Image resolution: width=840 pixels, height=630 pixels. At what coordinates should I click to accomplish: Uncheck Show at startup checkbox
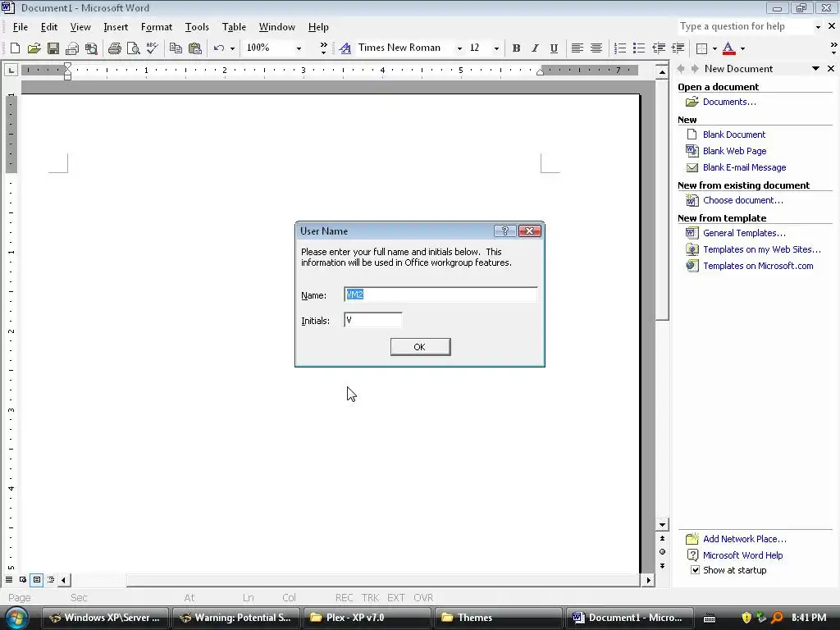tap(695, 570)
